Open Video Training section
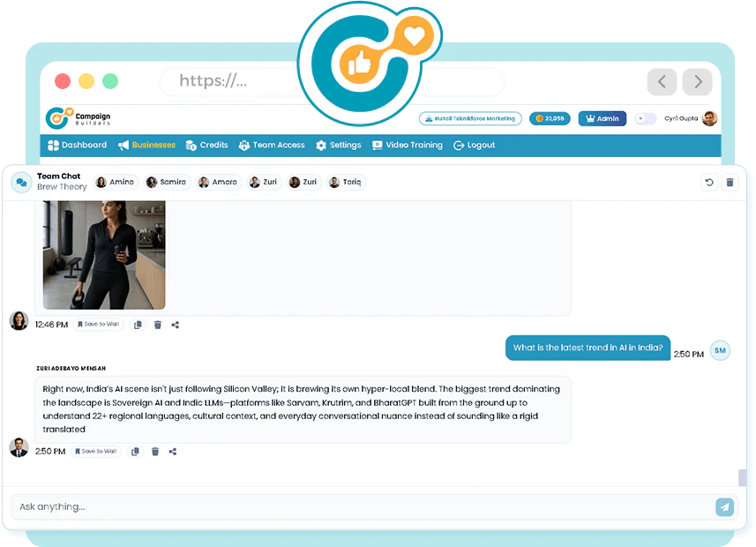 tap(408, 145)
